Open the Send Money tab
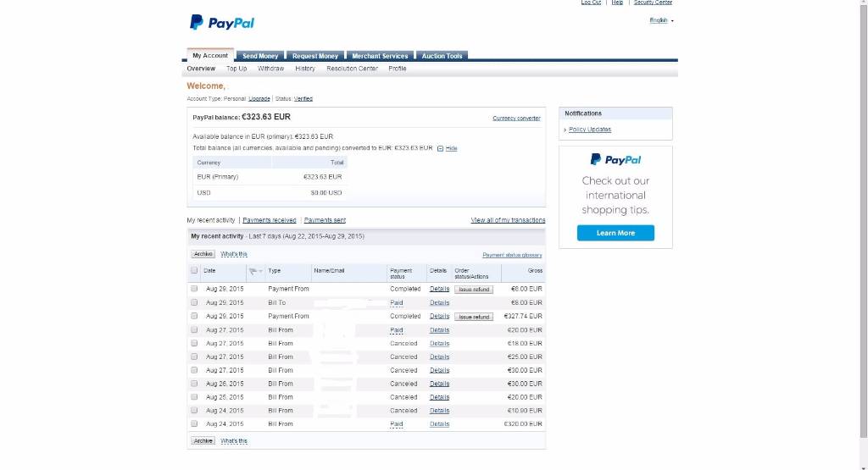 point(260,56)
